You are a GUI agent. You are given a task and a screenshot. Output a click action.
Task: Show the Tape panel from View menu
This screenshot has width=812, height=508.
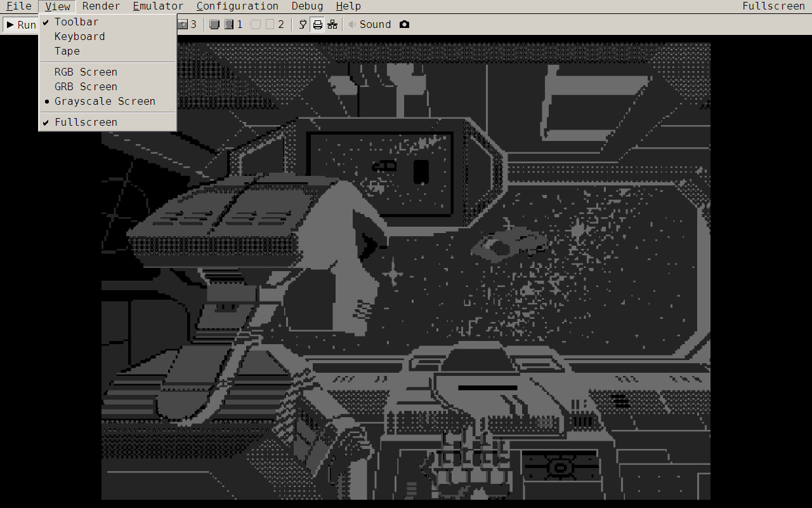107,51
